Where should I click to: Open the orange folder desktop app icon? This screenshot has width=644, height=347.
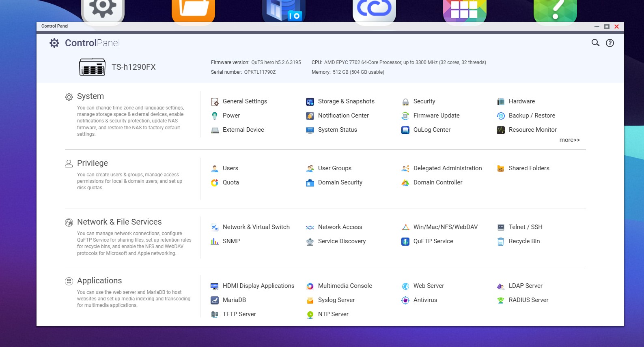(193, 10)
